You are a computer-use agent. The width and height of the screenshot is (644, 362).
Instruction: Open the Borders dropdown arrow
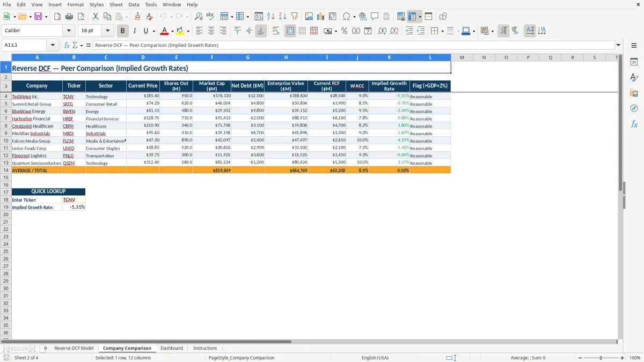pyautogui.click(x=442, y=31)
